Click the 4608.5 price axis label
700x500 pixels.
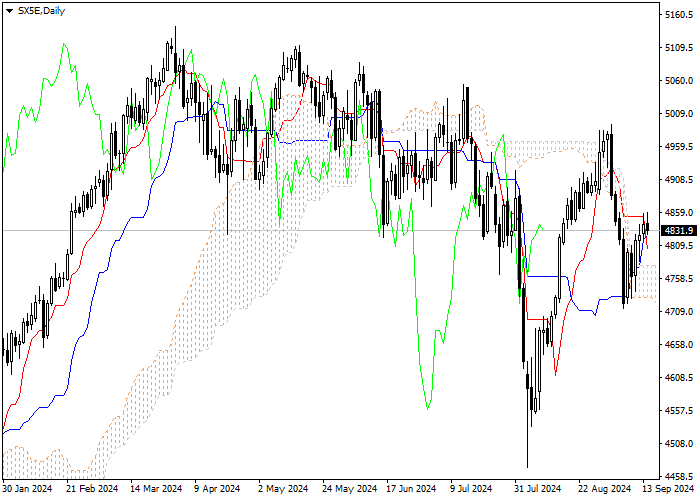pos(679,378)
